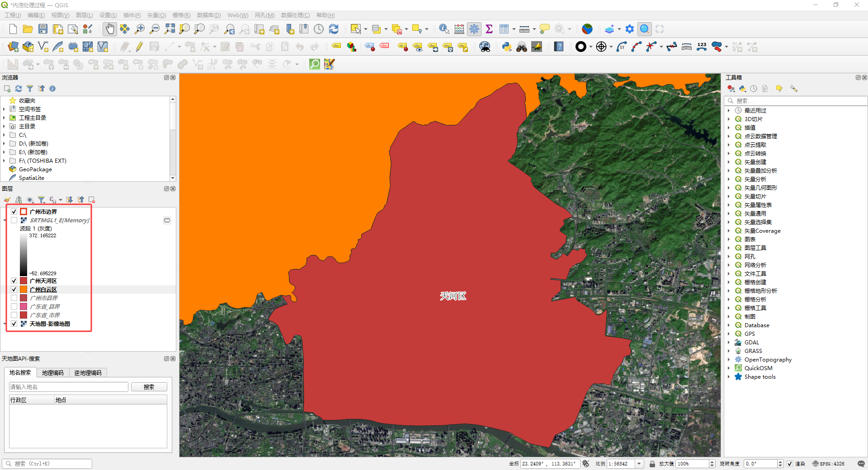Open the QuickOSM magnifier icon in third toolbar
The width and height of the screenshot is (868, 470).
coord(314,64)
